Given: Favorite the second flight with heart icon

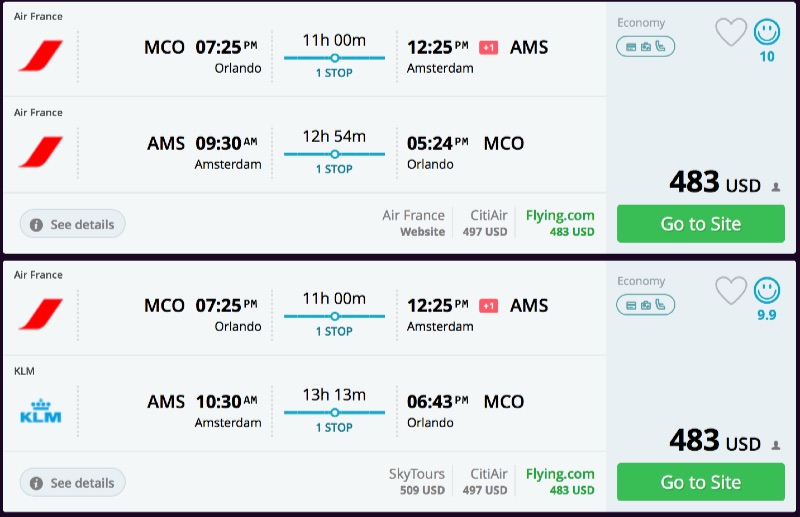Looking at the screenshot, I should 731,291.
